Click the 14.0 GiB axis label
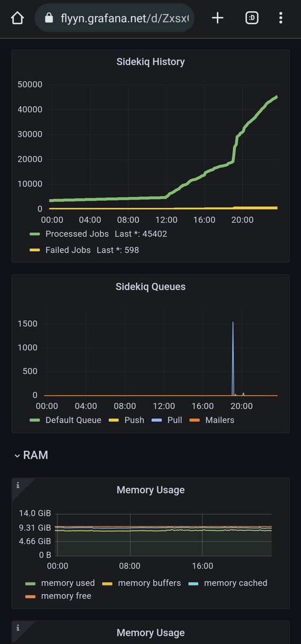301x644 pixels. coord(35,513)
